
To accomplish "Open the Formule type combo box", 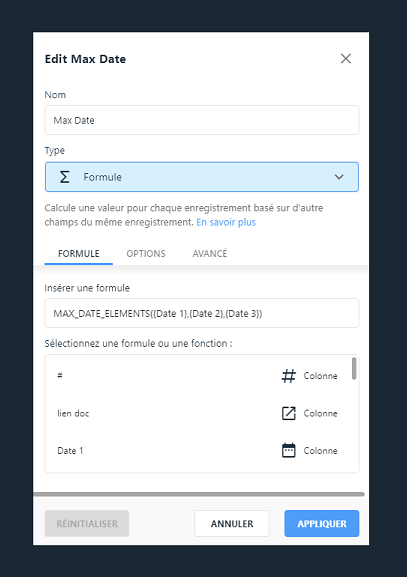I will [x=202, y=177].
